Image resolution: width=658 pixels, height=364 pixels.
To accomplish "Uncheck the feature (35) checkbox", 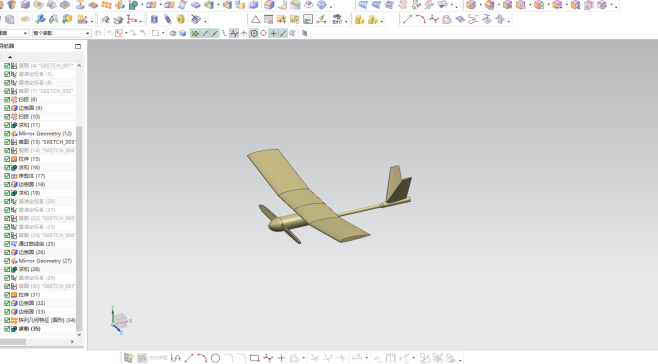I will point(7,329).
